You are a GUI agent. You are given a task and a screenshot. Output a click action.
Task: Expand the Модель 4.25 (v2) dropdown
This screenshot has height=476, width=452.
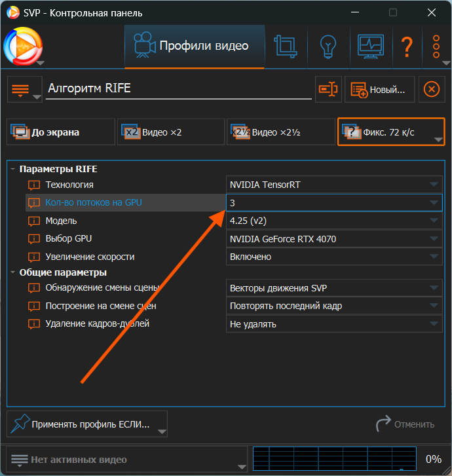(334, 221)
